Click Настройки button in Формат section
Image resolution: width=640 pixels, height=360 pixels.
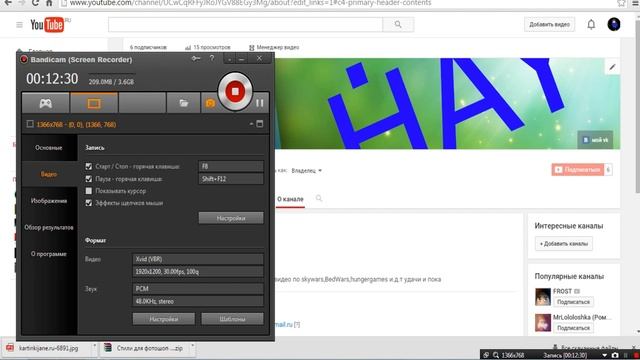(164, 319)
